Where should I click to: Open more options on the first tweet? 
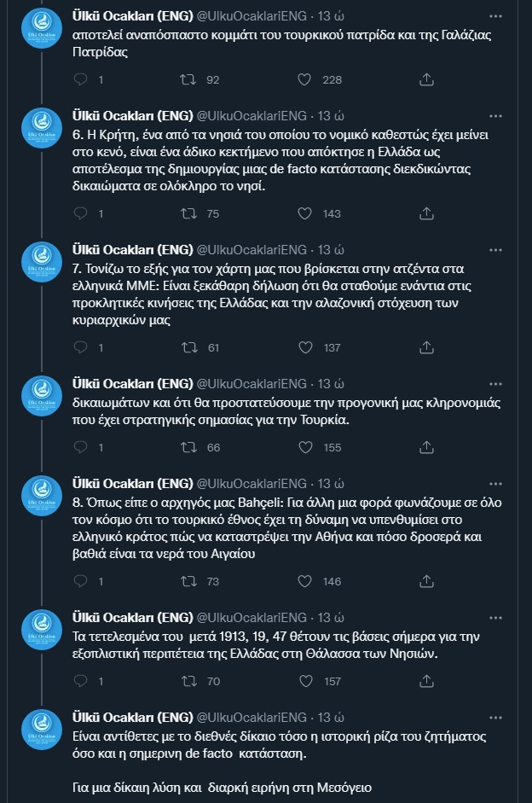point(495,16)
